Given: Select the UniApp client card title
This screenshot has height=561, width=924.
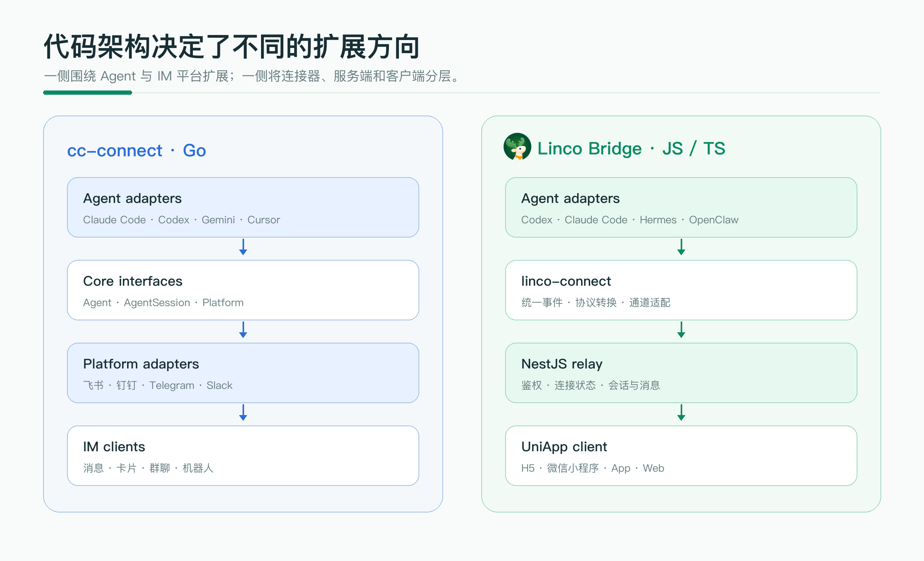Looking at the screenshot, I should (564, 447).
